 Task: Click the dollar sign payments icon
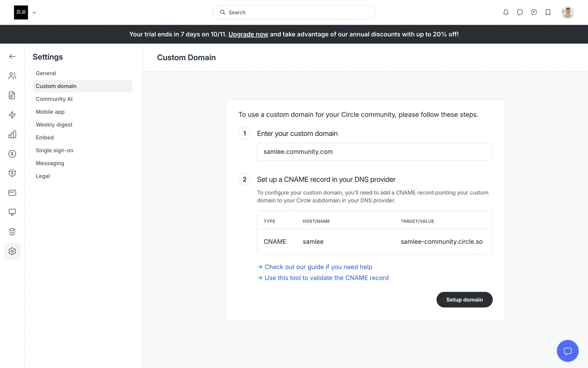(x=12, y=154)
